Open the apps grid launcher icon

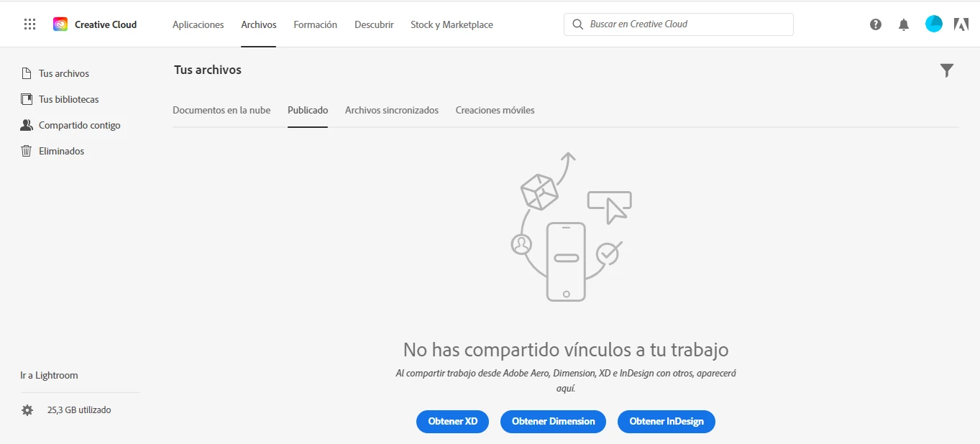coord(29,24)
